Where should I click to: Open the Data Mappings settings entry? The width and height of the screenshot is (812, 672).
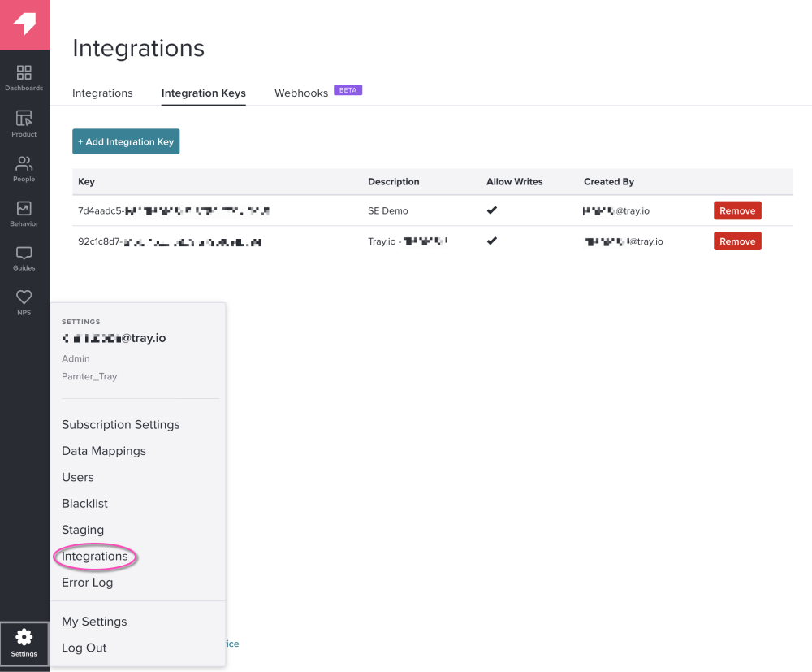(x=104, y=450)
